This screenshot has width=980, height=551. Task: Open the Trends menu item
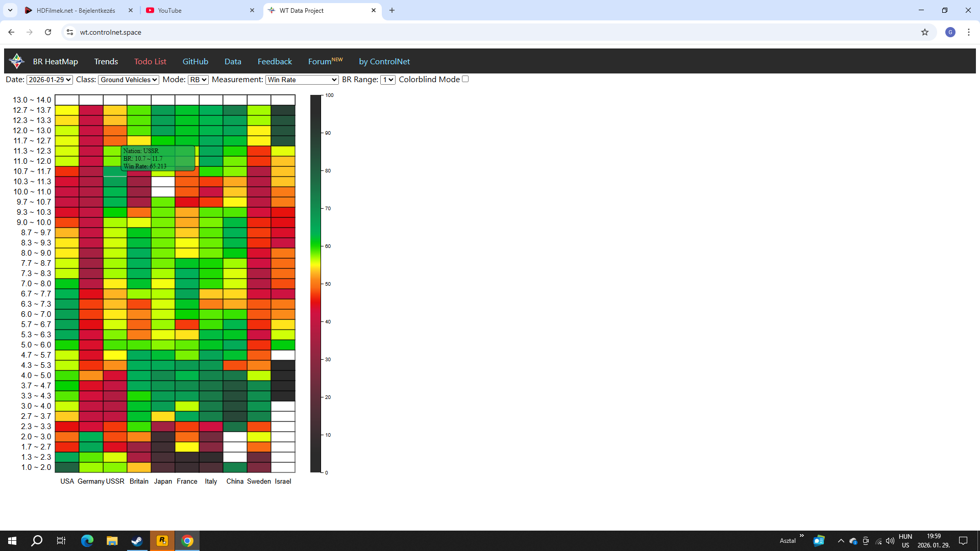106,61
